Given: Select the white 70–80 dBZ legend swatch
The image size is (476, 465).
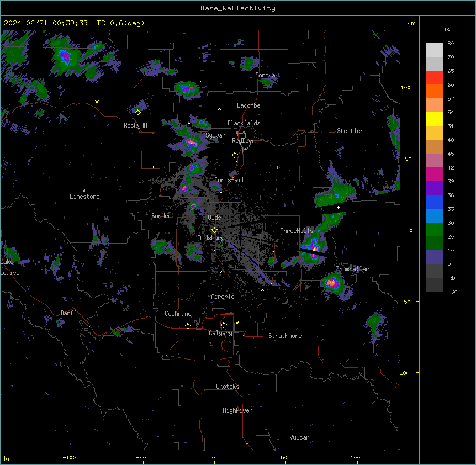Looking at the screenshot, I should coord(434,50).
